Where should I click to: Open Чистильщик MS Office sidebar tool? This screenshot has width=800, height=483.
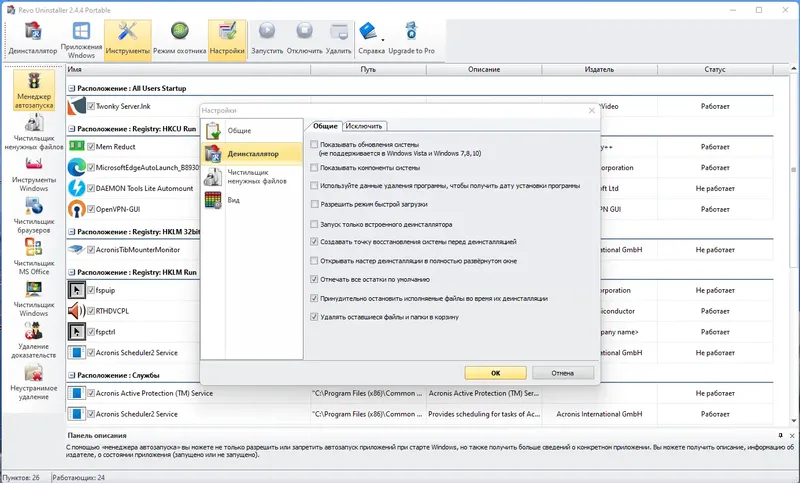tap(34, 258)
